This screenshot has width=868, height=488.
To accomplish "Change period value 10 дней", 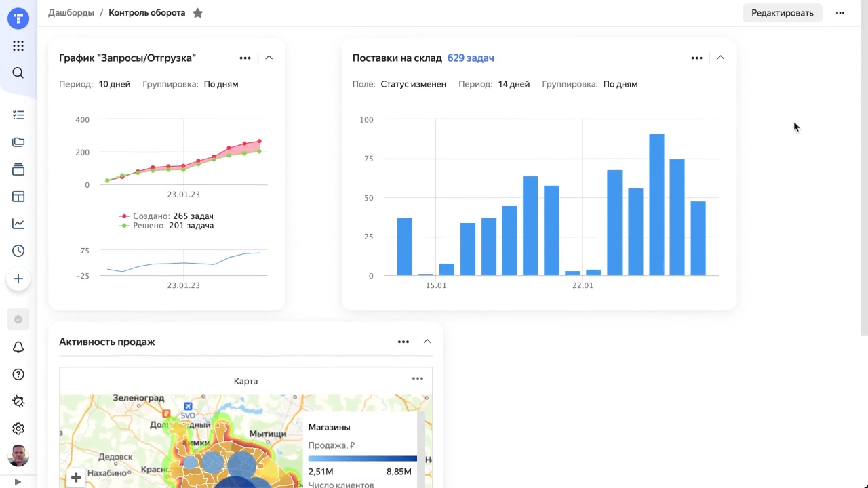I will pyautogui.click(x=115, y=84).
